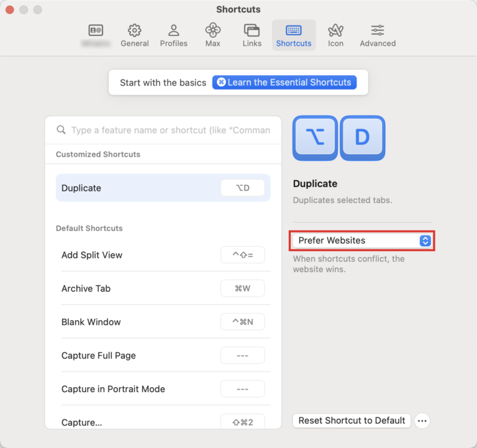Viewport: 477px width, 448px height.
Task: Click the D key cap icon
Action: pos(362,138)
